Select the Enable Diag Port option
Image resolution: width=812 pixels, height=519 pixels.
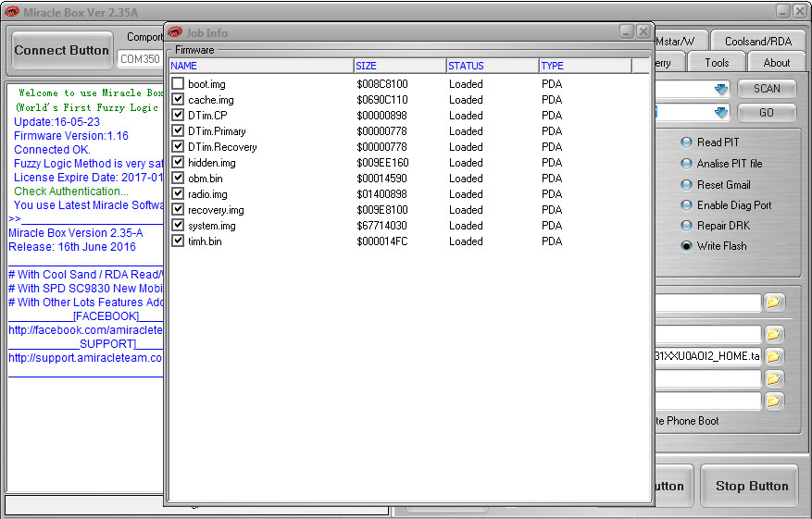[x=687, y=205]
